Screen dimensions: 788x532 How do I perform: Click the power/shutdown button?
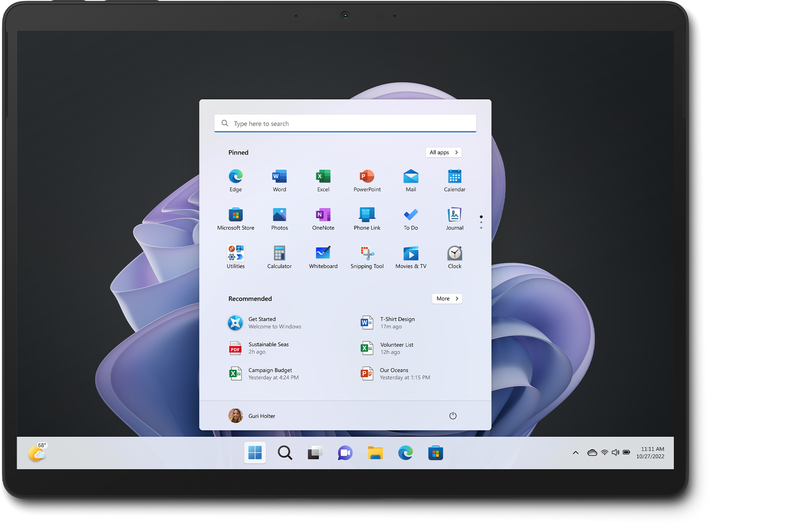453,416
